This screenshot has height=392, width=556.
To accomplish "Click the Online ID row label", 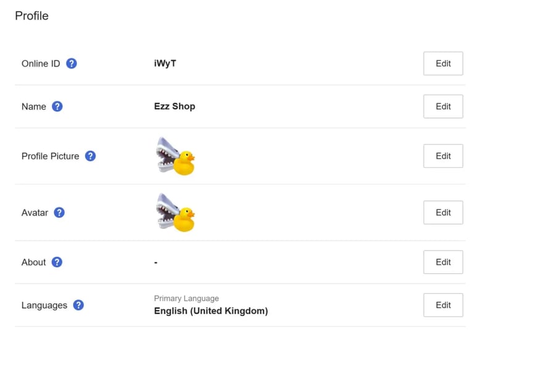I will tap(41, 64).
